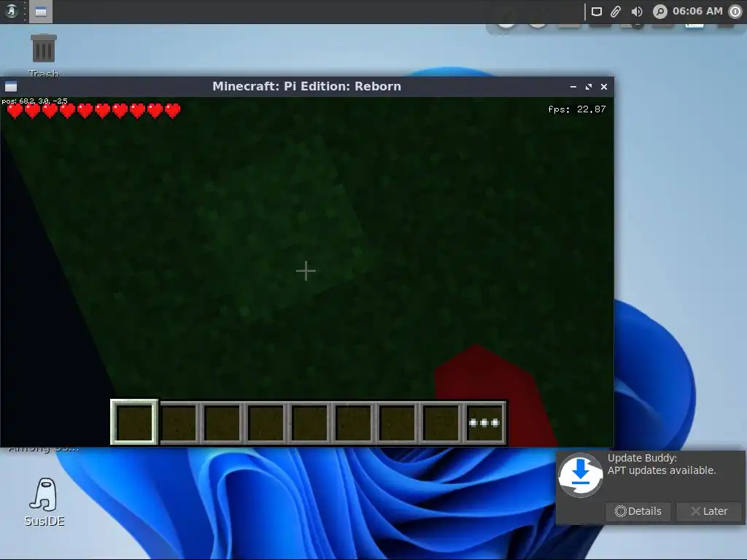Select the fourth hotbar slot
Viewport: 747px width, 560px height.
click(266, 422)
